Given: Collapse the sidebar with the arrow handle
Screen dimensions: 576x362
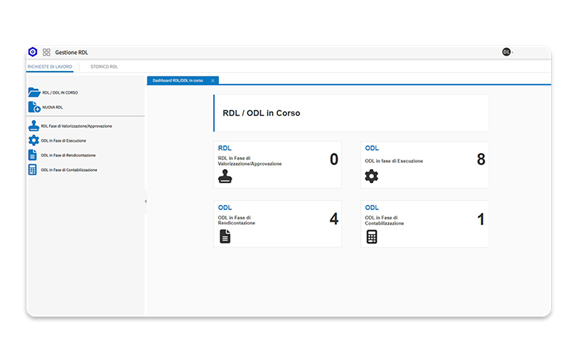Looking at the screenshot, I should pos(146,201).
